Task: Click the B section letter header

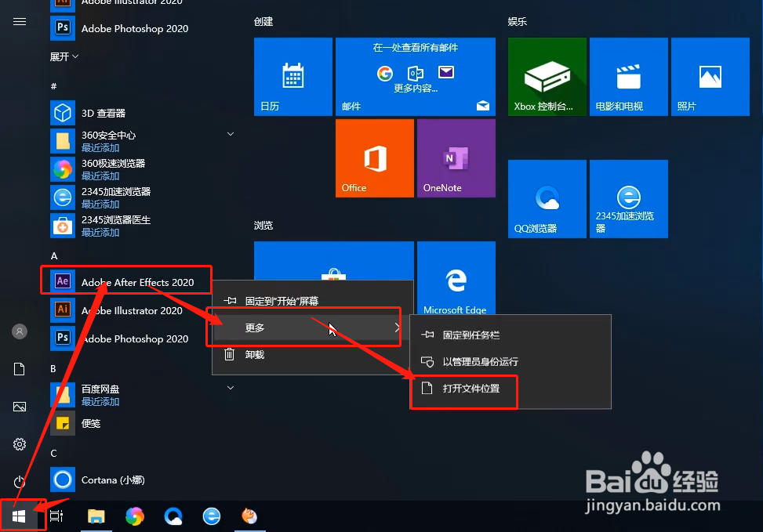Action: [x=53, y=368]
